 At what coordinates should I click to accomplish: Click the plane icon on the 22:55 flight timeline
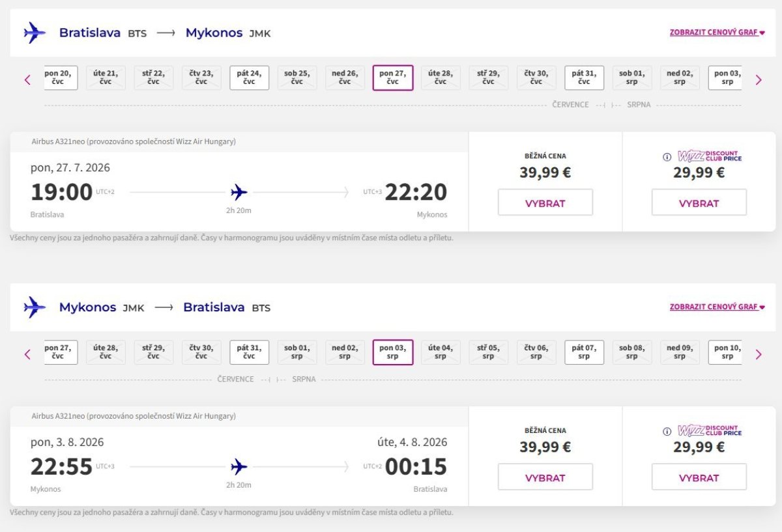239,466
